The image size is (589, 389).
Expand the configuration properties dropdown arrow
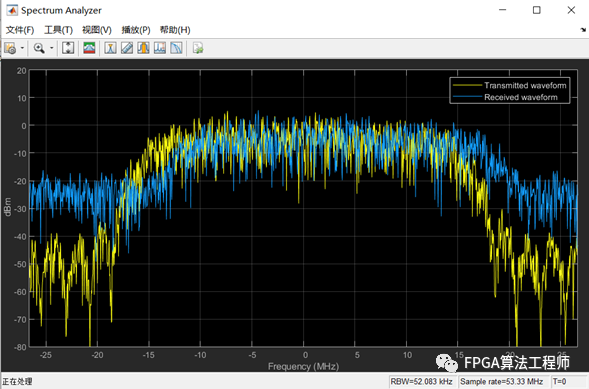tap(22, 48)
